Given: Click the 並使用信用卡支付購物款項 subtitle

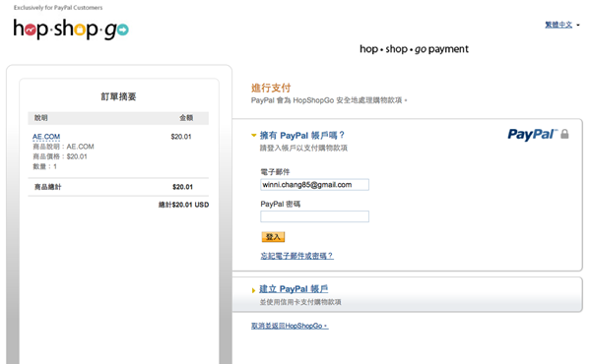Looking at the screenshot, I should pos(300,302).
